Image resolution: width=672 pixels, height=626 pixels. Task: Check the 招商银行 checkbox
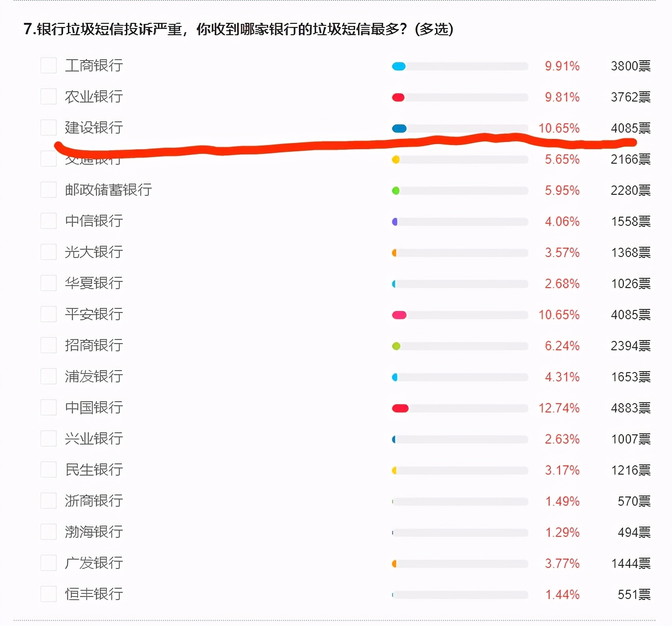pyautogui.click(x=48, y=345)
